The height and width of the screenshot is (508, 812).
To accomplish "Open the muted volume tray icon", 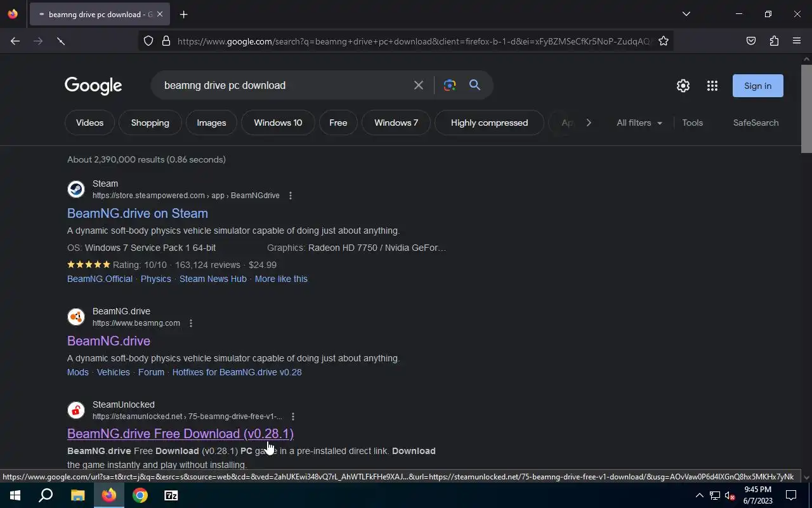I will click(x=730, y=495).
